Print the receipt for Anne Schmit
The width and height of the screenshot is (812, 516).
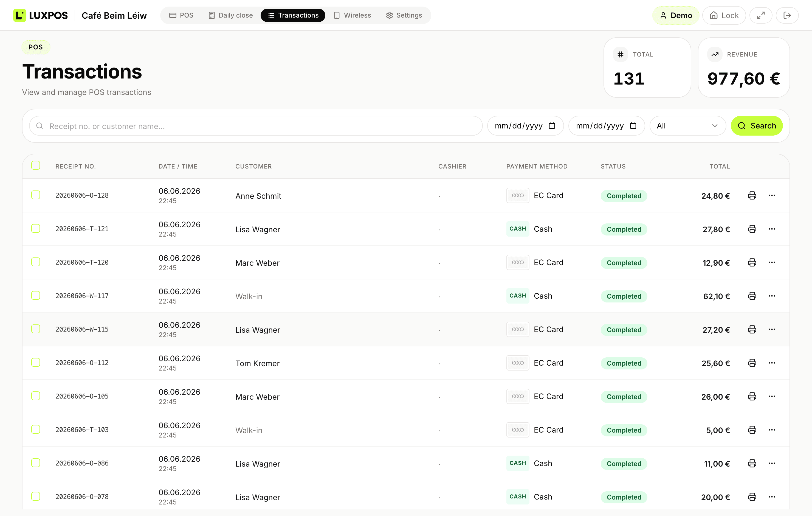(x=752, y=196)
